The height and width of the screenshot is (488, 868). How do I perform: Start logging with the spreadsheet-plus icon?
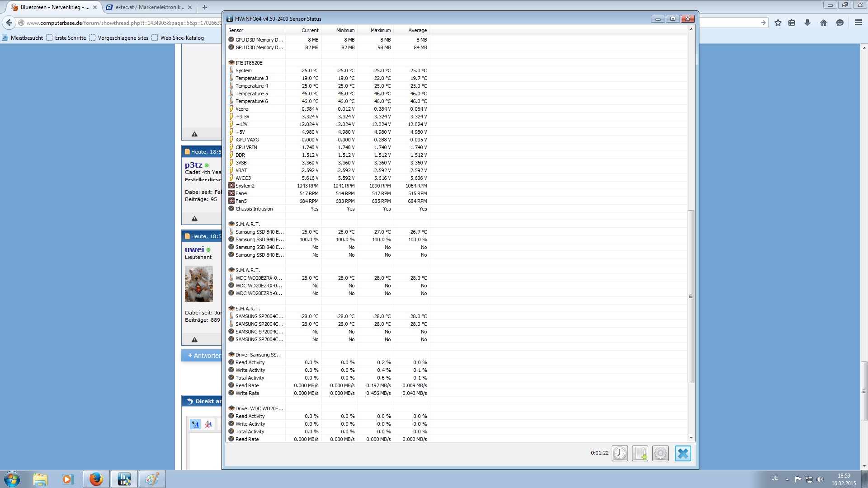coord(640,453)
